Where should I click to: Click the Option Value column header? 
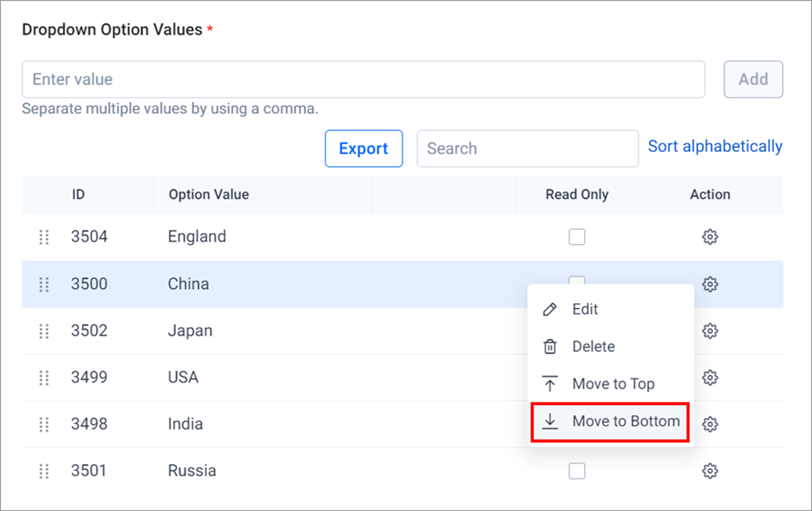click(x=209, y=195)
